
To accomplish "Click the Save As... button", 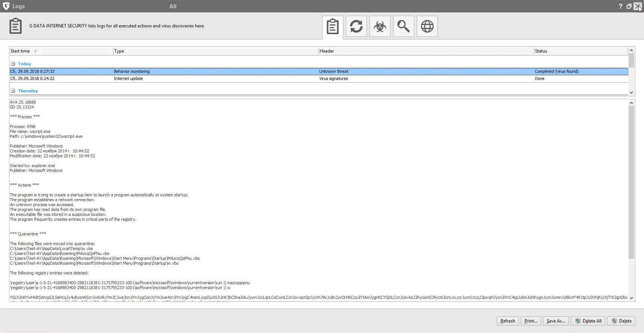I will coord(556,321).
